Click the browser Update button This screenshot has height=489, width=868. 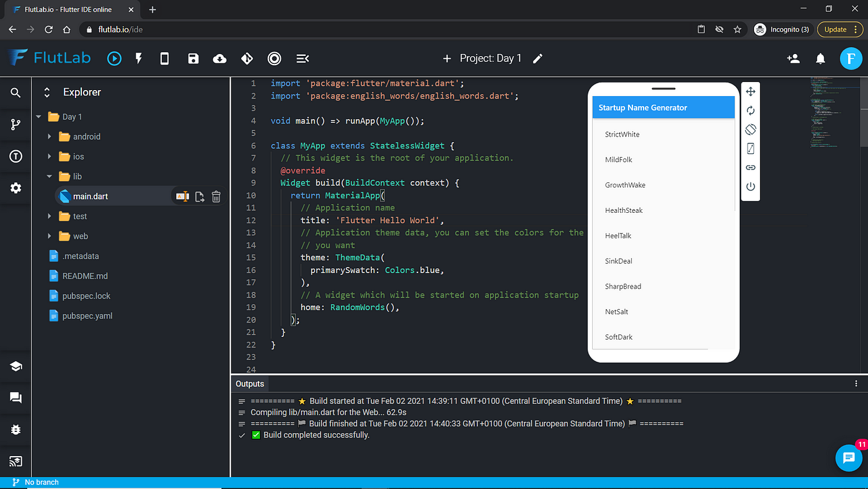coord(840,29)
